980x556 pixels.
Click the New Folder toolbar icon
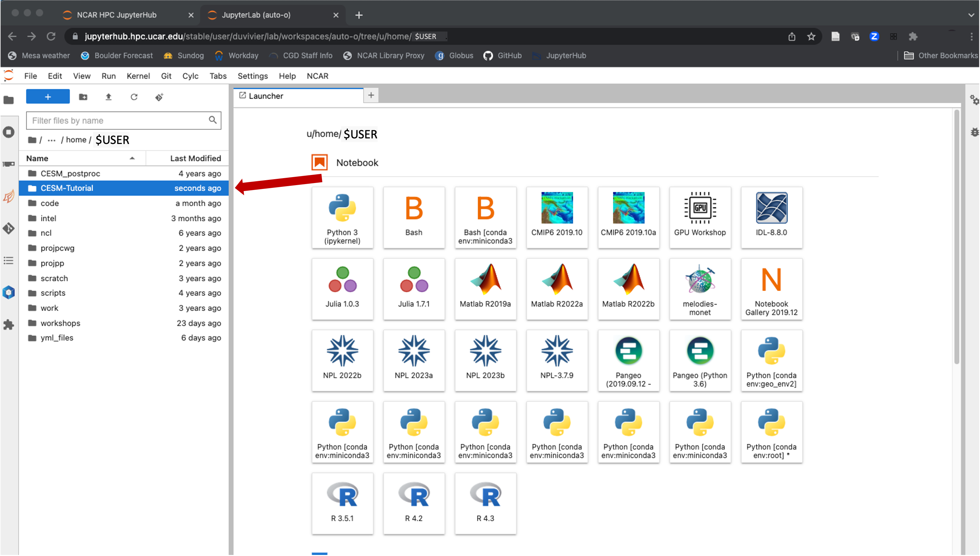[x=83, y=97]
